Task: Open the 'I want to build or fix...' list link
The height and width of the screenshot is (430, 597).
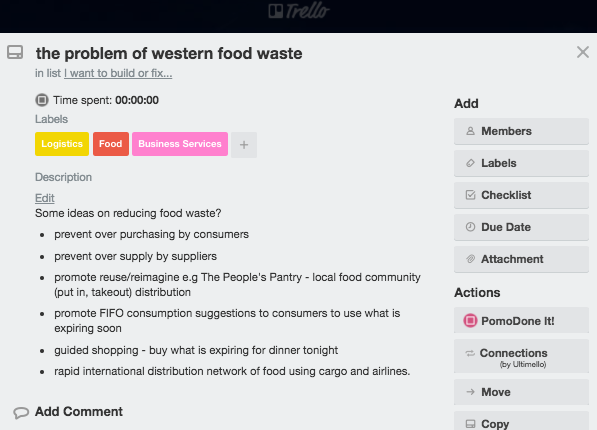Action: tap(118, 73)
